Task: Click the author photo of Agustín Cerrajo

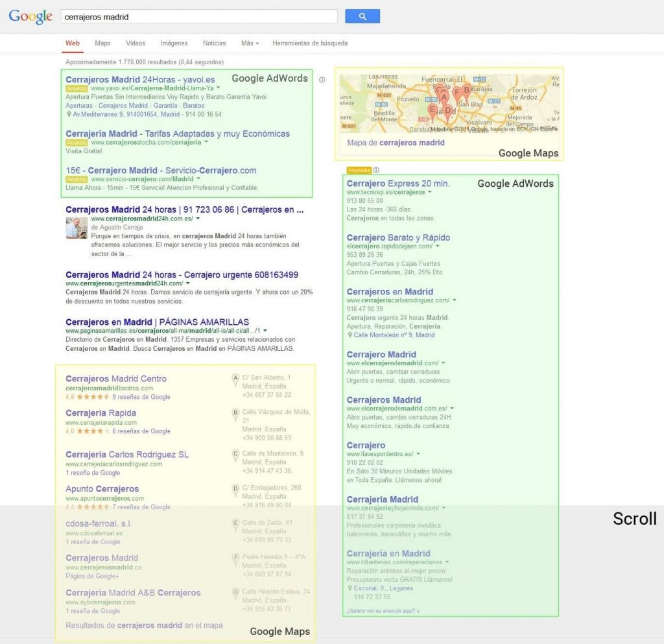Action: (x=77, y=228)
